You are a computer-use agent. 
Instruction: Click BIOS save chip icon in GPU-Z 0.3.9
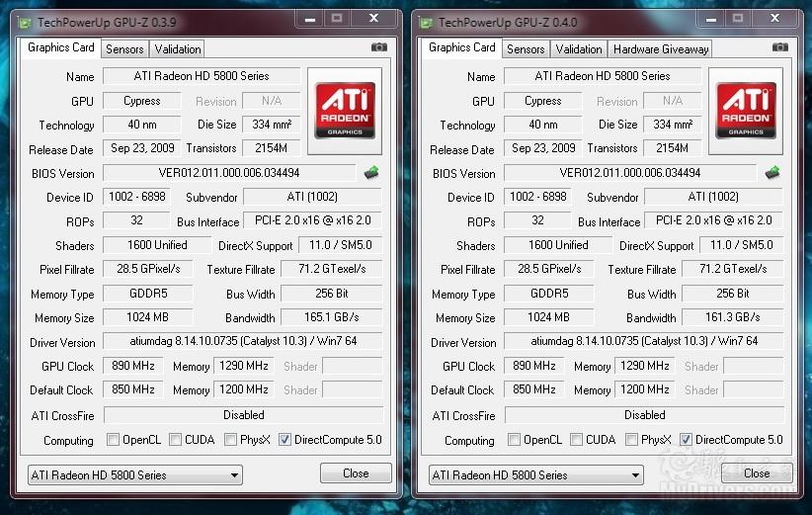371,173
